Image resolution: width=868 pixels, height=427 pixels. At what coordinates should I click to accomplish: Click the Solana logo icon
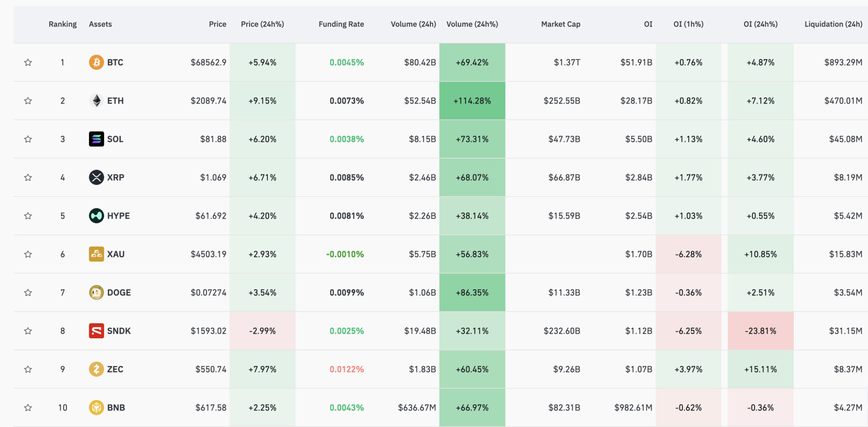tap(96, 139)
